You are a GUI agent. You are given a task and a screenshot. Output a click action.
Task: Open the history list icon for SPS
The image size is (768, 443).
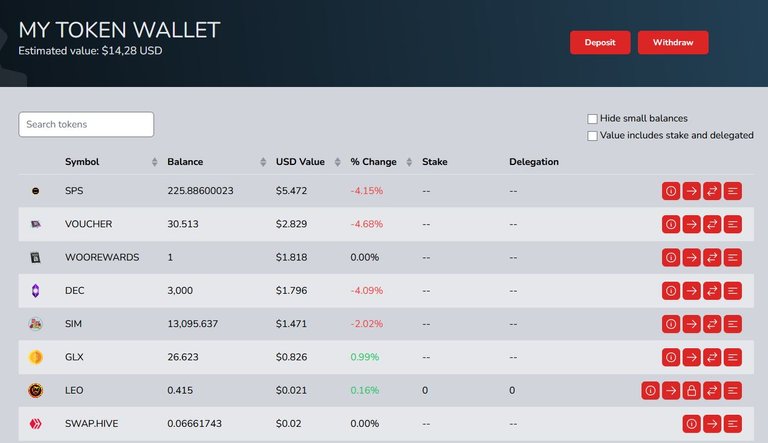(733, 191)
